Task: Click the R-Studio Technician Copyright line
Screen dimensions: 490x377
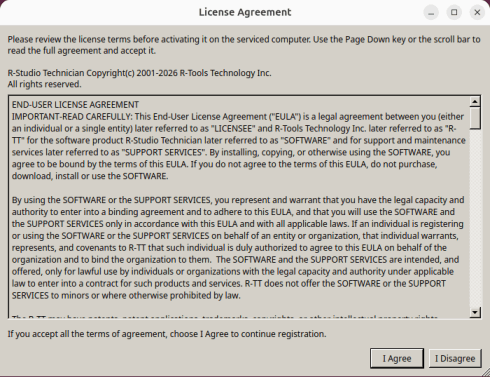Action: [x=139, y=73]
